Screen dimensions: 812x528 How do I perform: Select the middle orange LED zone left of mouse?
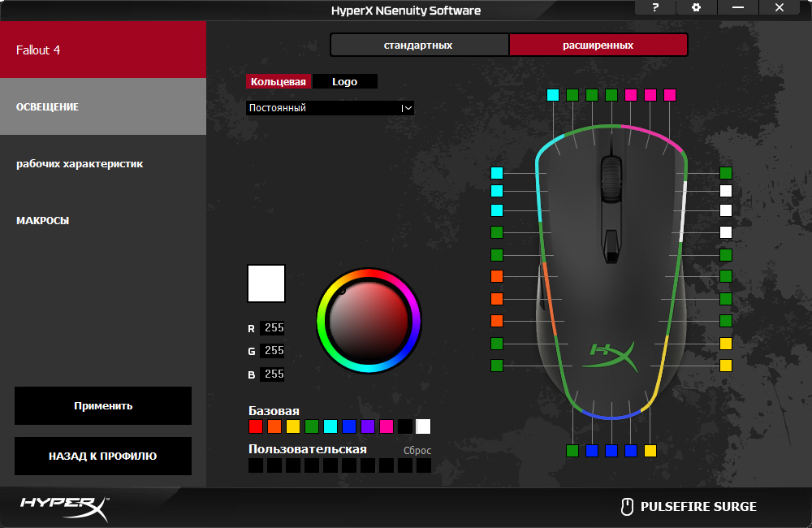tap(497, 299)
